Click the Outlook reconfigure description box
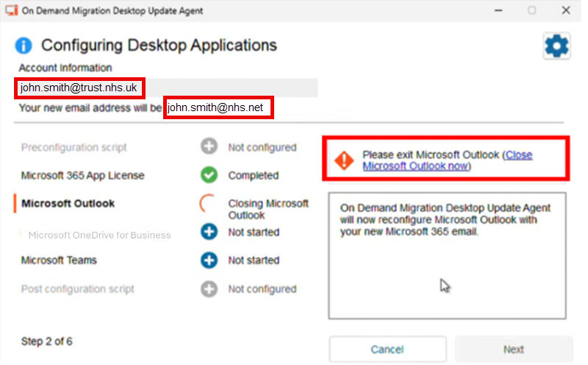This screenshot has width=588, height=365. (x=447, y=255)
